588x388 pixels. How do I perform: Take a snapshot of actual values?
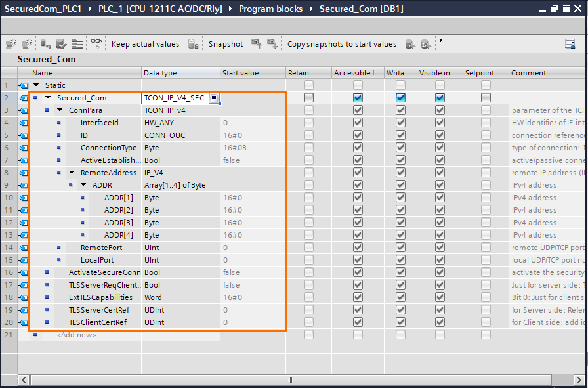[x=256, y=43]
